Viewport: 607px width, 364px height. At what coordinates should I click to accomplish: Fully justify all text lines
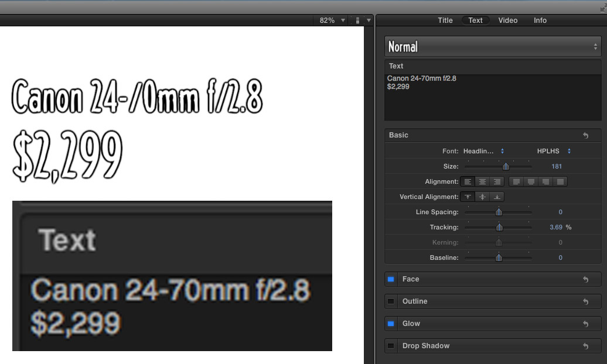[560, 181]
